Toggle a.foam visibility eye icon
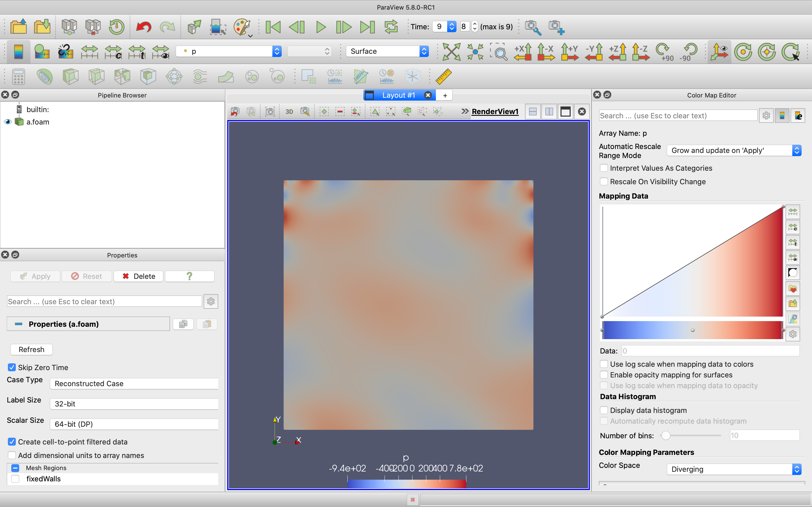 click(8, 122)
